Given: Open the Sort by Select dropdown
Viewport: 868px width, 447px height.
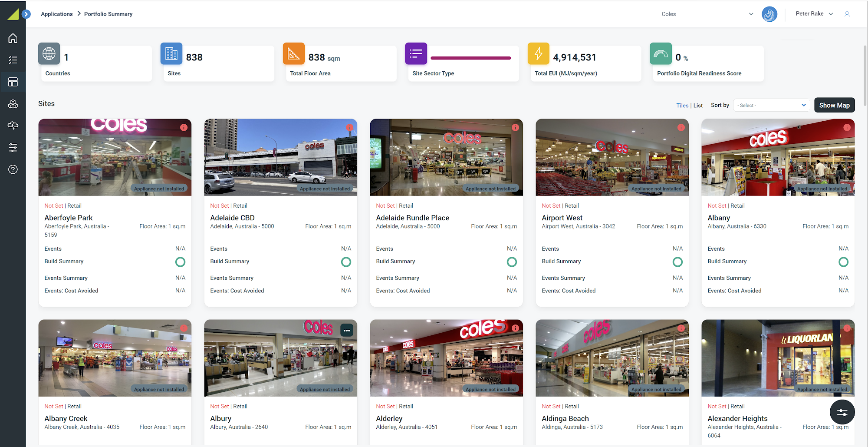Looking at the screenshot, I should point(771,105).
